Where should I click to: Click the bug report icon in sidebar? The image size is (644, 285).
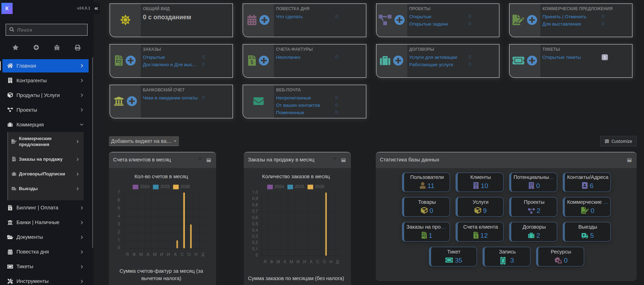coord(57,48)
